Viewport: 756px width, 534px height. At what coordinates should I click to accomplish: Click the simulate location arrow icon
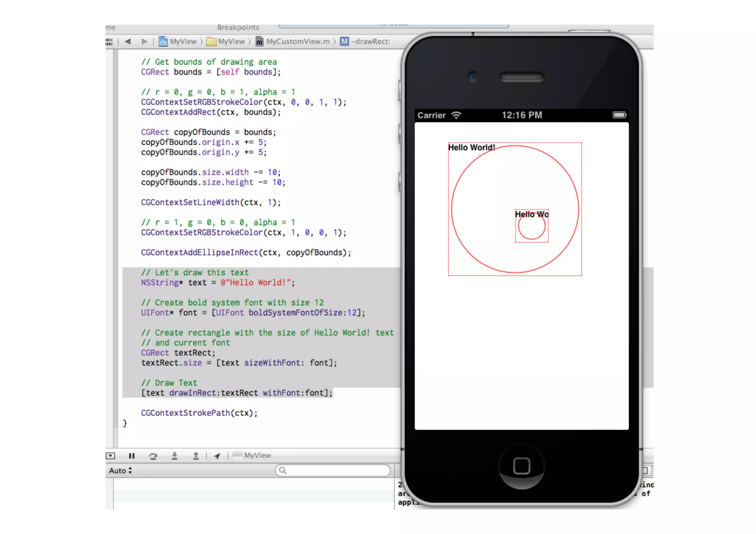click(217, 456)
